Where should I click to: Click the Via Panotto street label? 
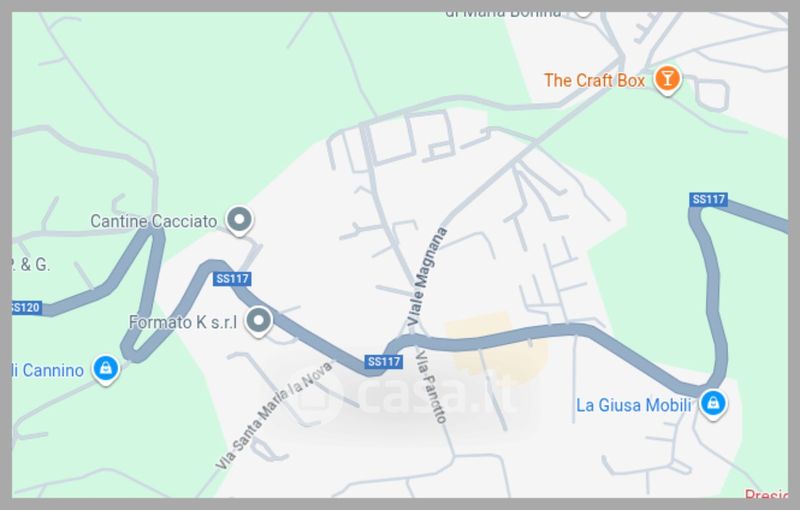point(431,387)
